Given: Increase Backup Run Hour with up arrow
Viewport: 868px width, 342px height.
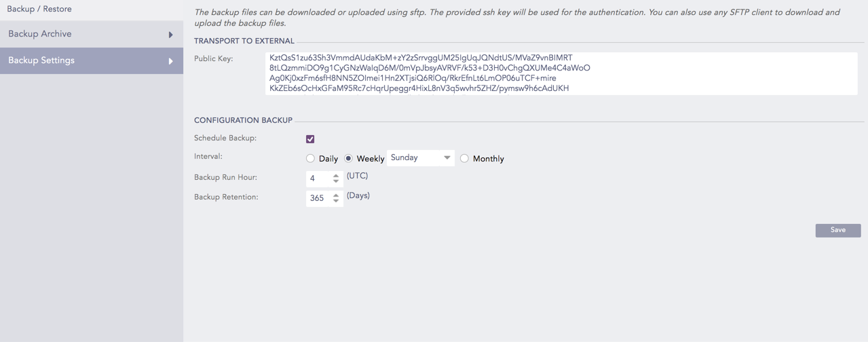Looking at the screenshot, I should tap(336, 176).
